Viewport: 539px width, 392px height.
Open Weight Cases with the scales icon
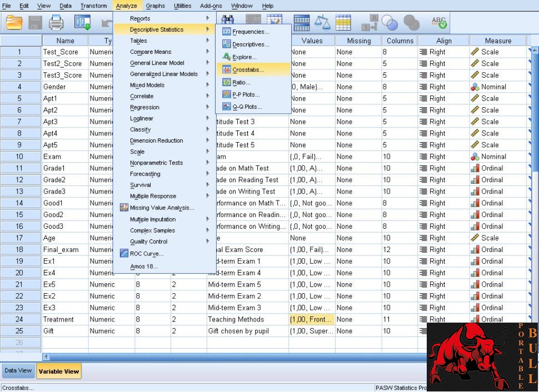tap(322, 23)
